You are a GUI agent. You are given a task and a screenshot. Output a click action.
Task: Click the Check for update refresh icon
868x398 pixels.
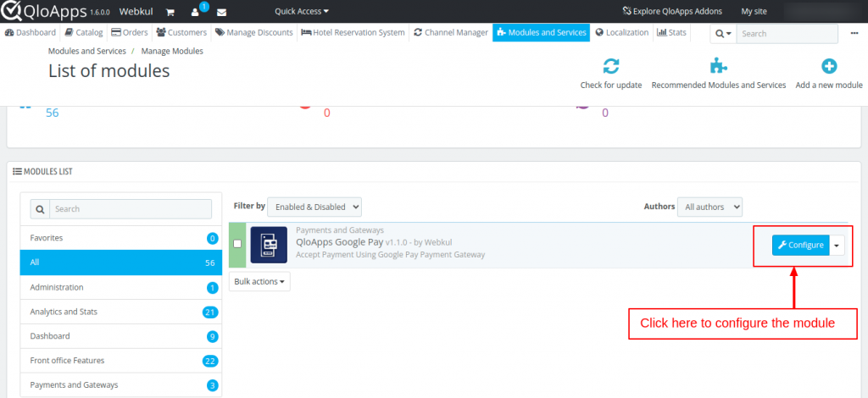point(610,66)
